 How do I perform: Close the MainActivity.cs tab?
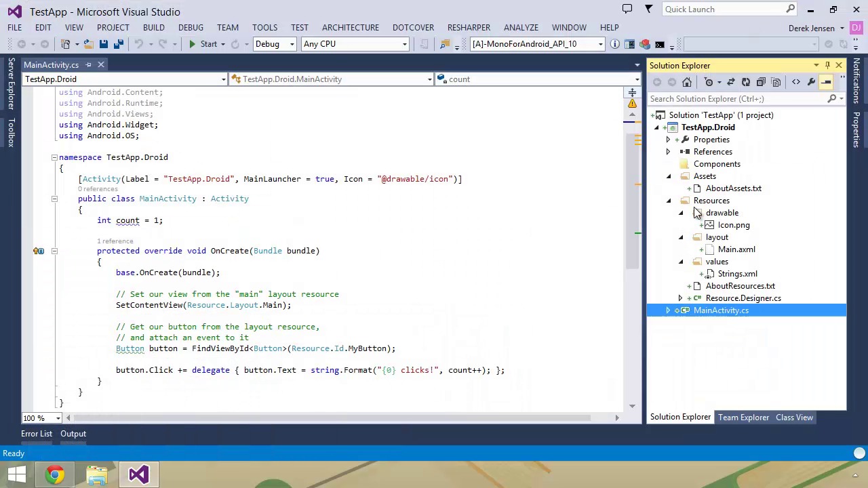[x=100, y=65]
